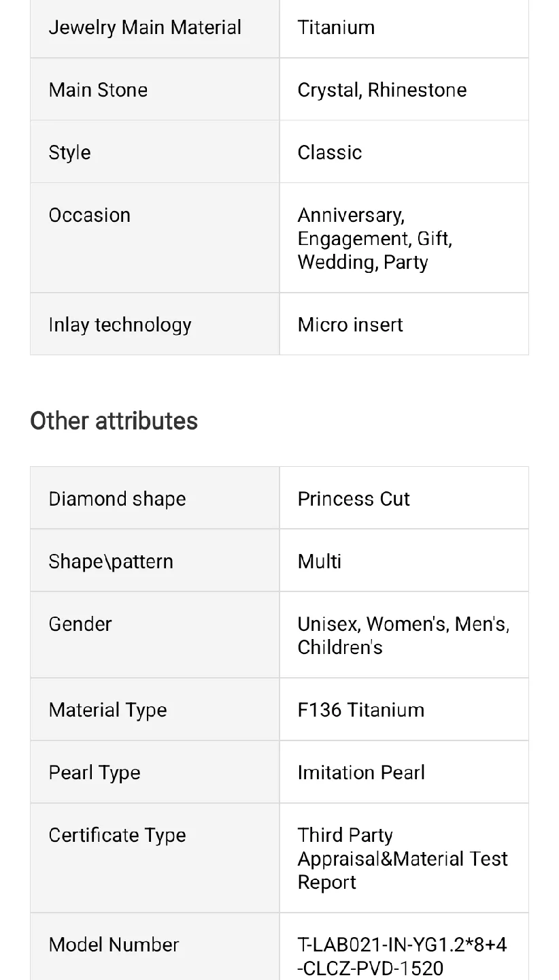Select the "Imitation Pearl" value
The width and height of the screenshot is (559, 980).
(361, 772)
